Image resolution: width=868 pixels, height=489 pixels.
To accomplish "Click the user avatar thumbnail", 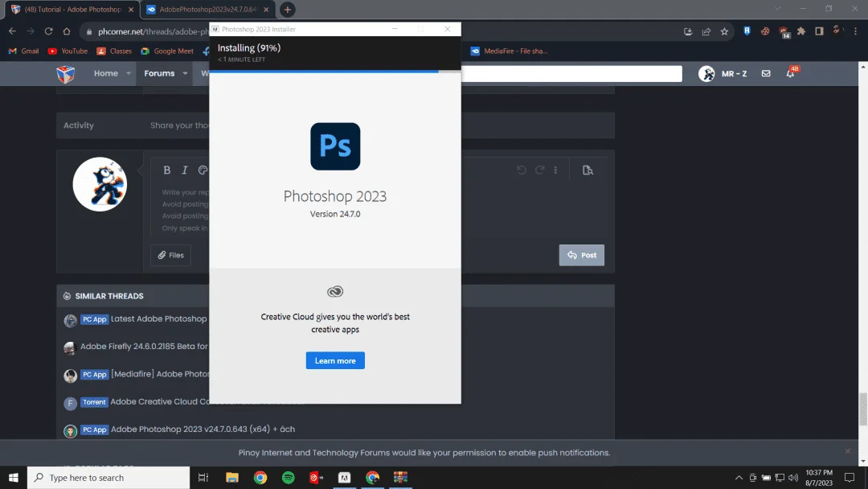I will (100, 184).
